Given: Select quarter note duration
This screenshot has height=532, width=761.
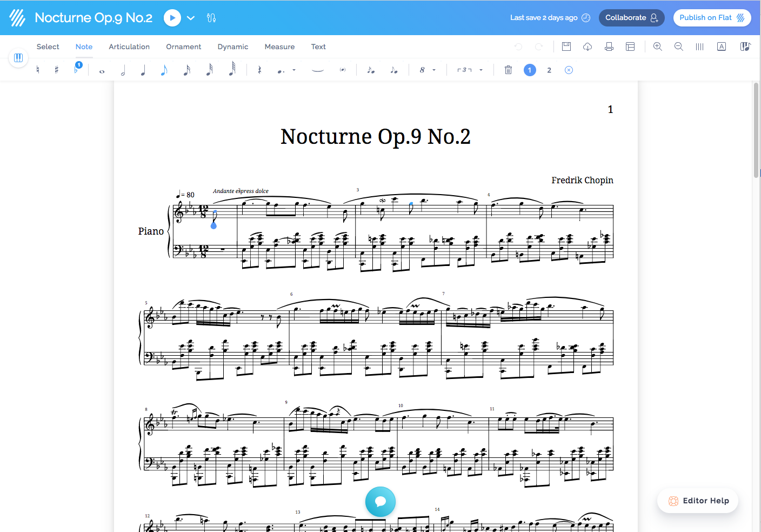Looking at the screenshot, I should (x=143, y=70).
